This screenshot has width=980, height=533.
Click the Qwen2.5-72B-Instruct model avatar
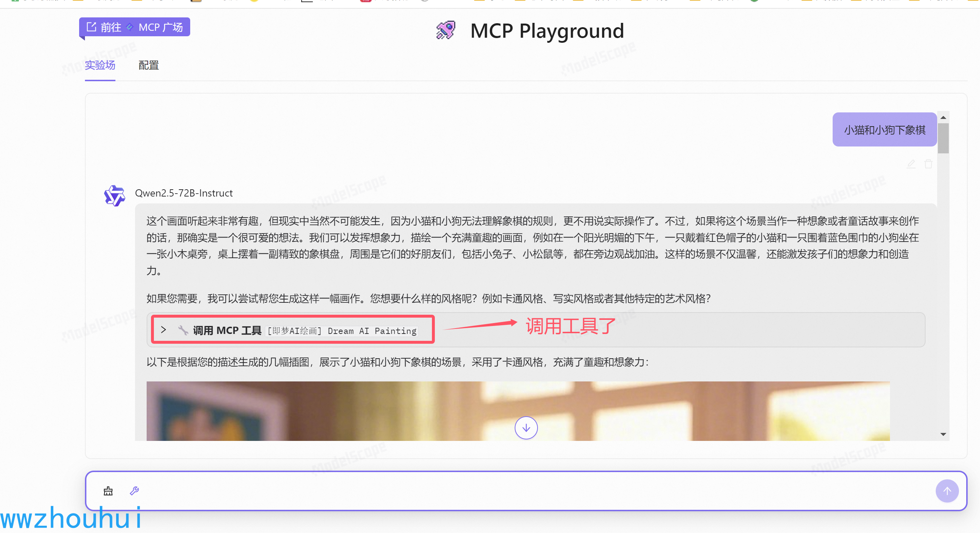tap(114, 195)
